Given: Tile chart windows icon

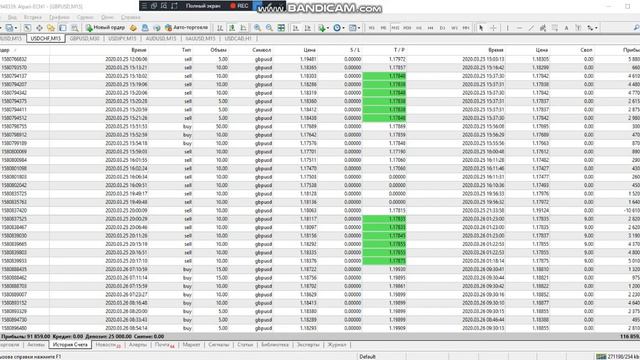Looking at the screenshot, I should coord(281,28).
